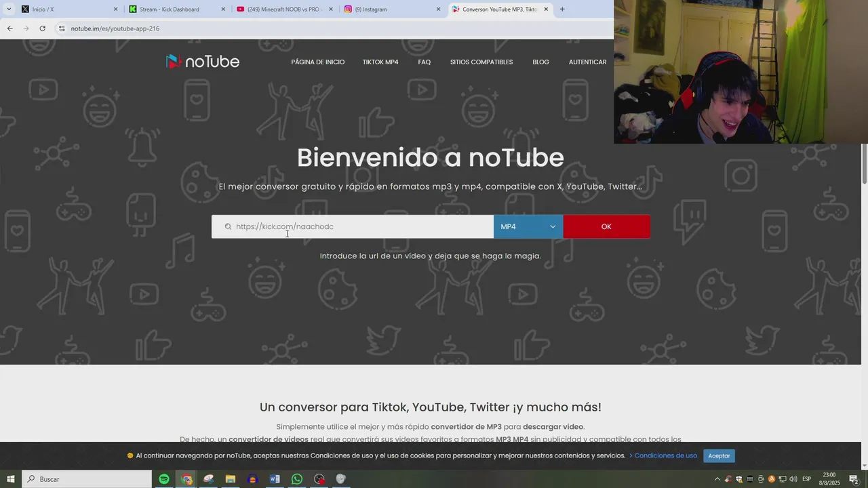
Task: Open the volume speaker tray icon
Action: click(793, 479)
